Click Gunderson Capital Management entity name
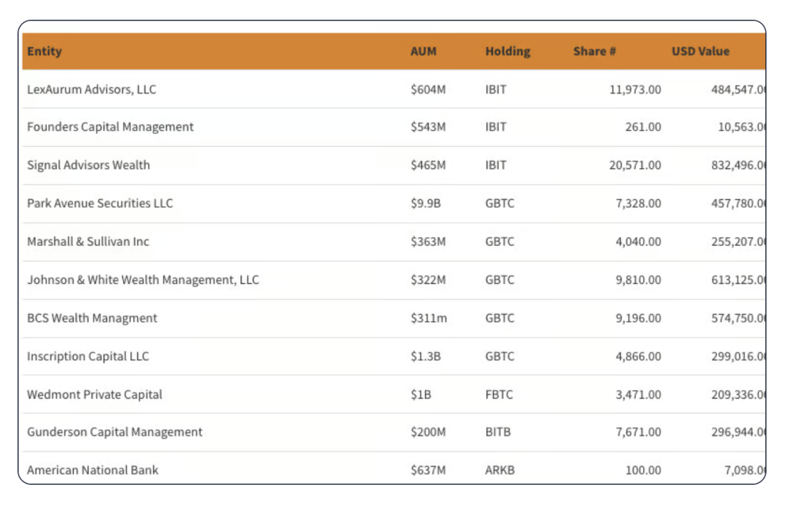This screenshot has width=812, height=510. [x=114, y=431]
